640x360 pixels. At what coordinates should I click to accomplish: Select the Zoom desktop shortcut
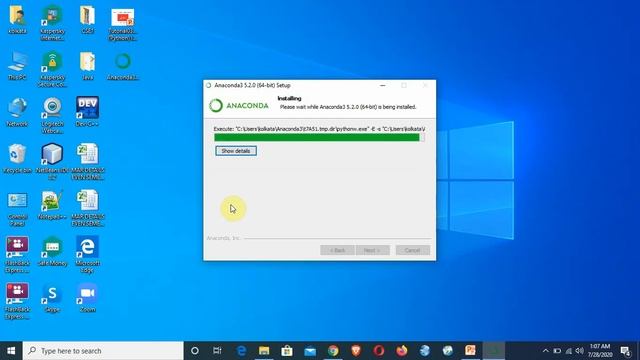pyautogui.click(x=87, y=298)
